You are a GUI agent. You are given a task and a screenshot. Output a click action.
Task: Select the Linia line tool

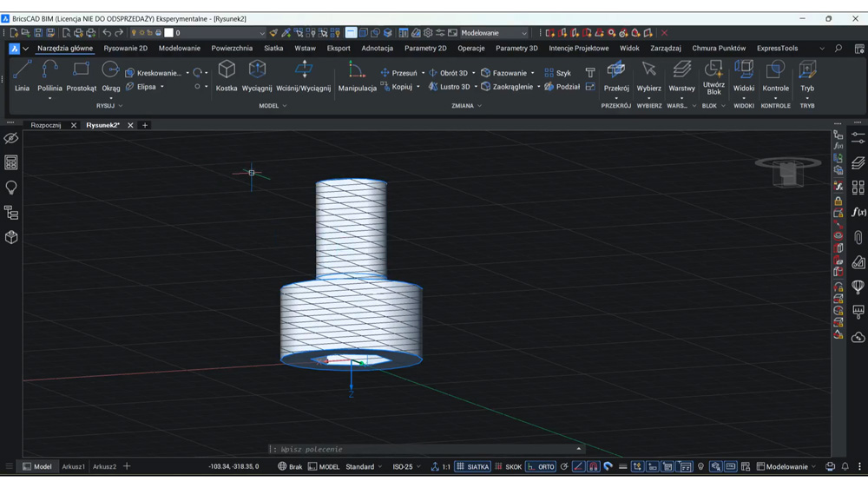[23, 76]
